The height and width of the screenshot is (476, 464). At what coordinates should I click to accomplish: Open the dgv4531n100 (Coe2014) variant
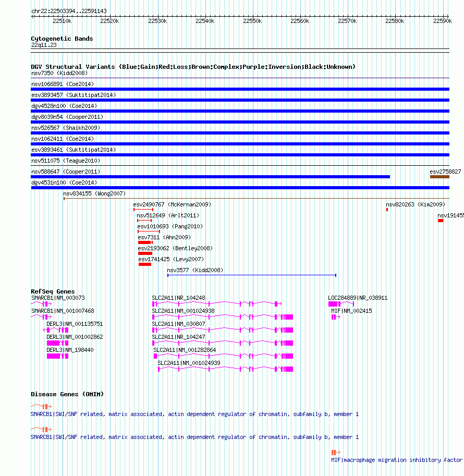(x=240, y=187)
